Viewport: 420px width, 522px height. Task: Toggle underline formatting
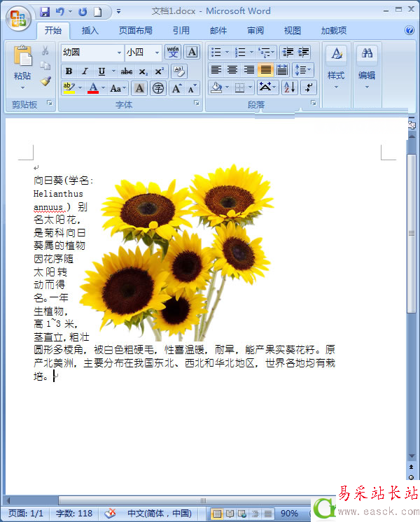coord(102,71)
